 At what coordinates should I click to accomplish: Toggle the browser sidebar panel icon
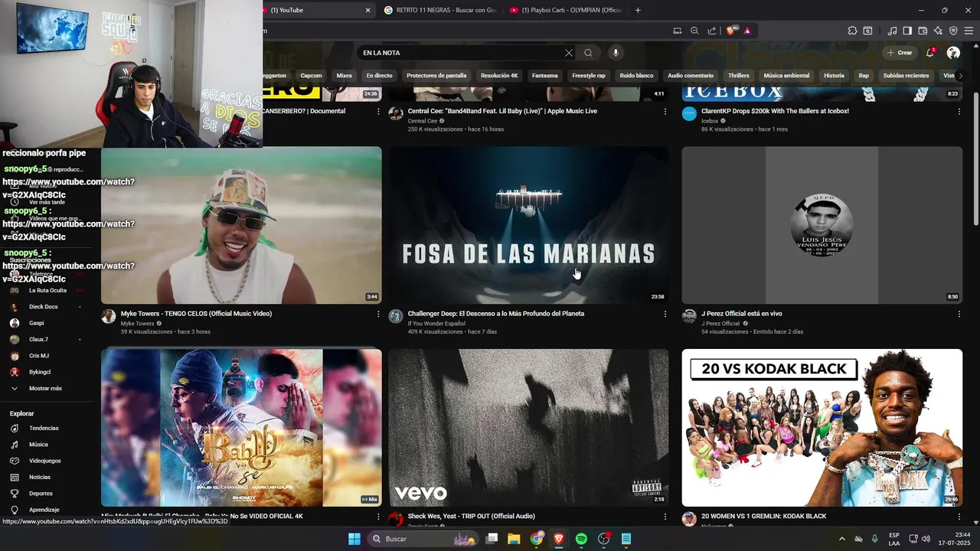pyautogui.click(x=907, y=31)
